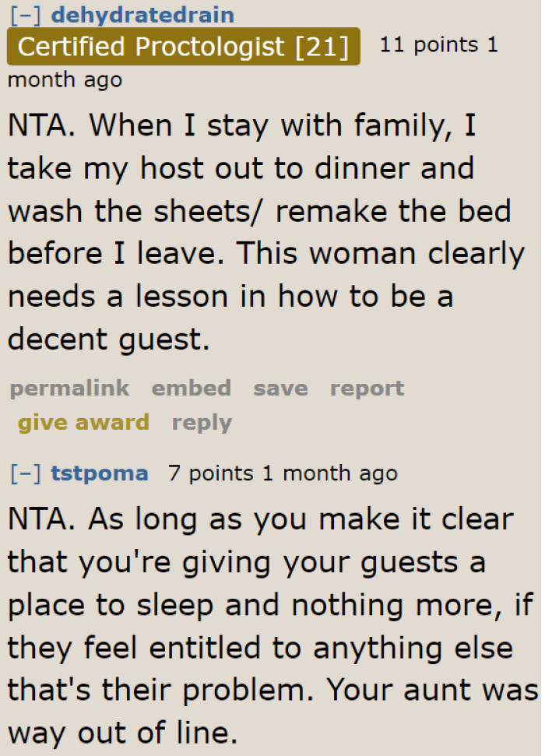
Task: Save dehydratedrain's comment
Action: (x=280, y=388)
